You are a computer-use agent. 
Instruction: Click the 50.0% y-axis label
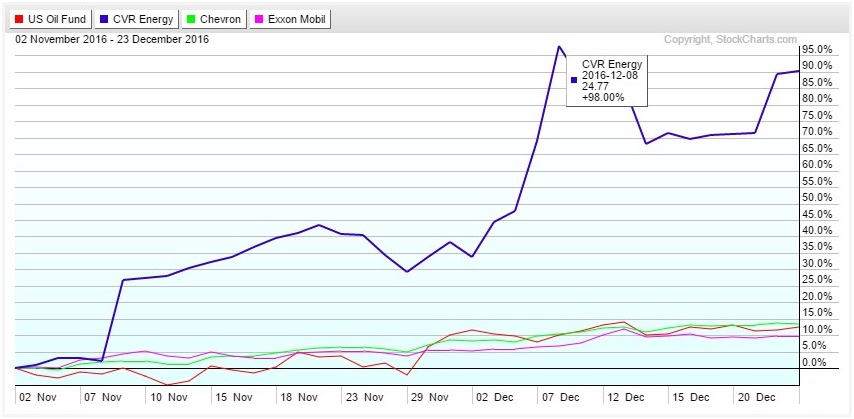tap(817, 197)
